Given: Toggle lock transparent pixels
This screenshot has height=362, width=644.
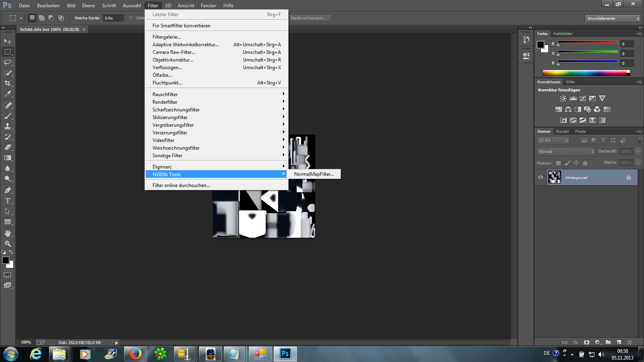Looking at the screenshot, I should click(x=558, y=163).
